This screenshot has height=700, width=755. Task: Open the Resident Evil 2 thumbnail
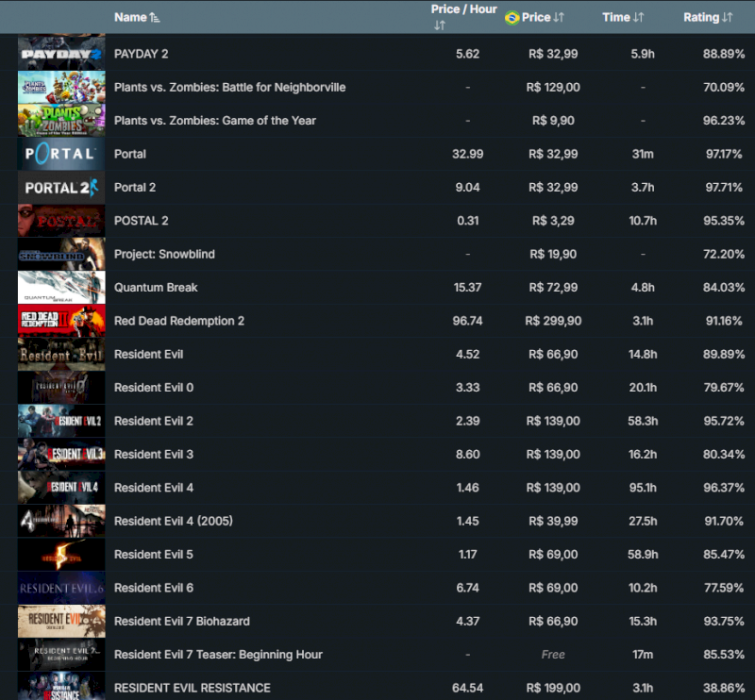(x=61, y=421)
